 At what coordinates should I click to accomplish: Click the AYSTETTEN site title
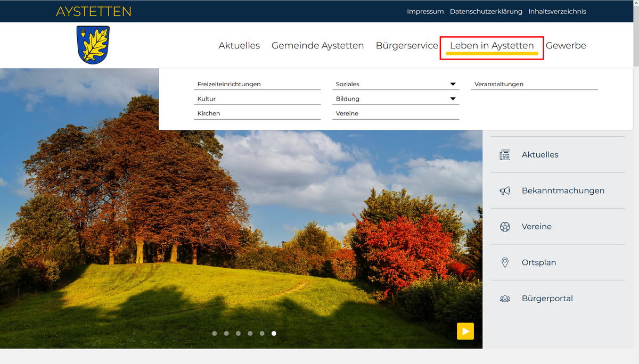click(x=94, y=12)
